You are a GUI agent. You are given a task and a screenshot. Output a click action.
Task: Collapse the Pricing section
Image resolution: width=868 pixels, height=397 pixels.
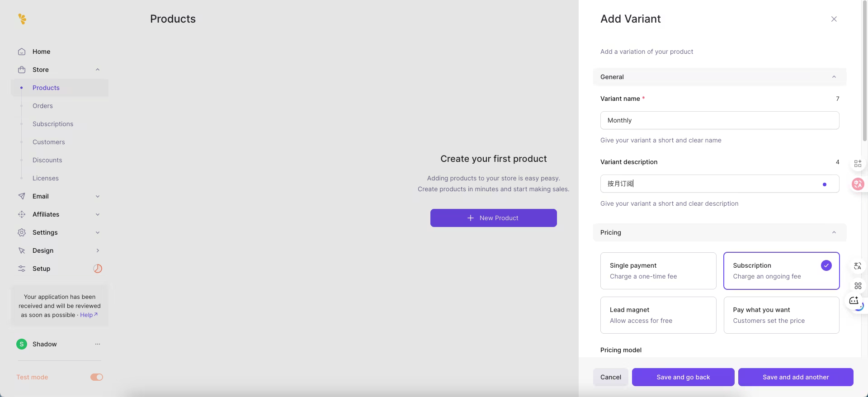pos(720,232)
